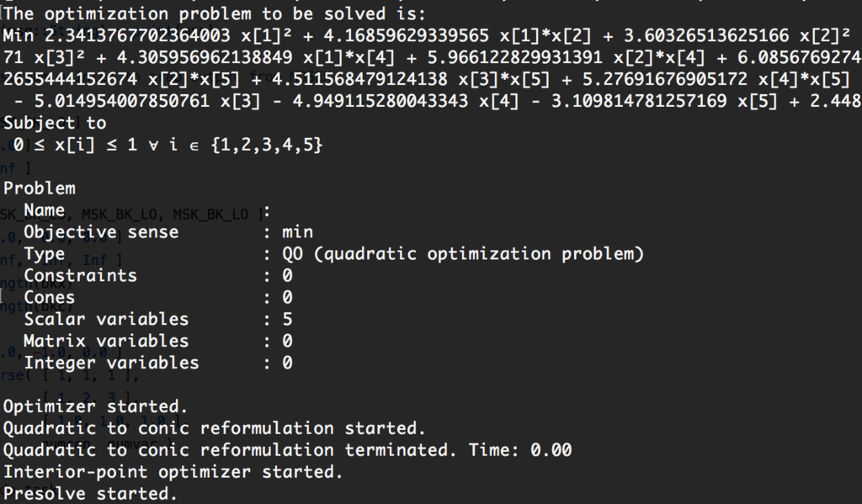Click the 'The optimization problem to be solved is' line

[215, 13]
